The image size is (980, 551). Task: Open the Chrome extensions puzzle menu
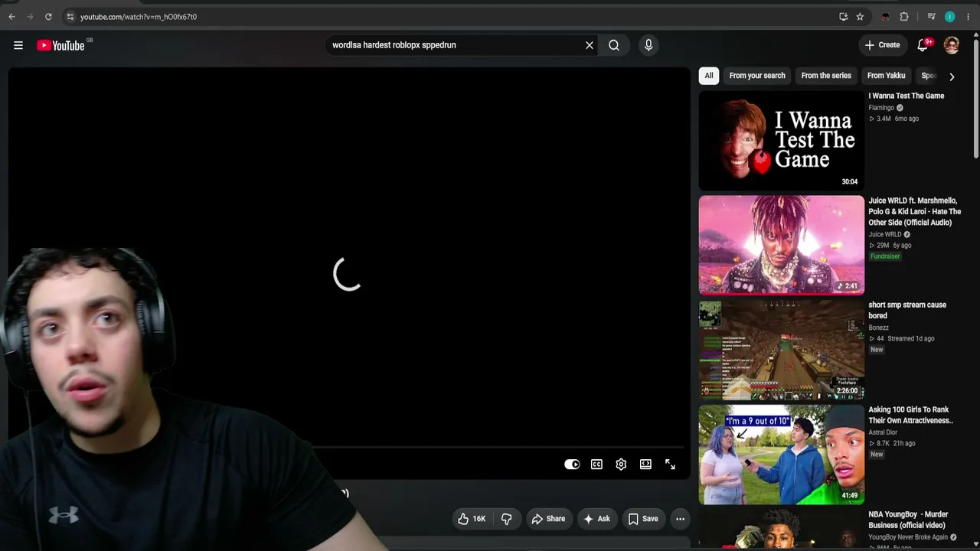point(904,17)
